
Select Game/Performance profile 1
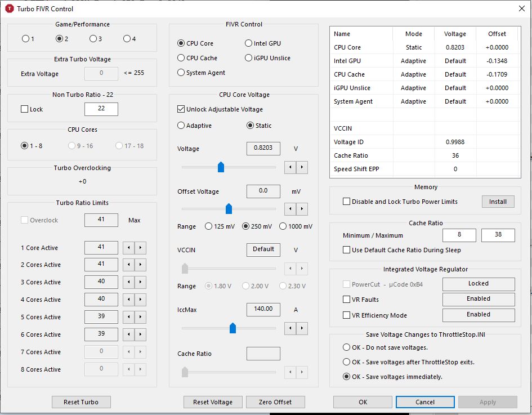click(x=28, y=39)
